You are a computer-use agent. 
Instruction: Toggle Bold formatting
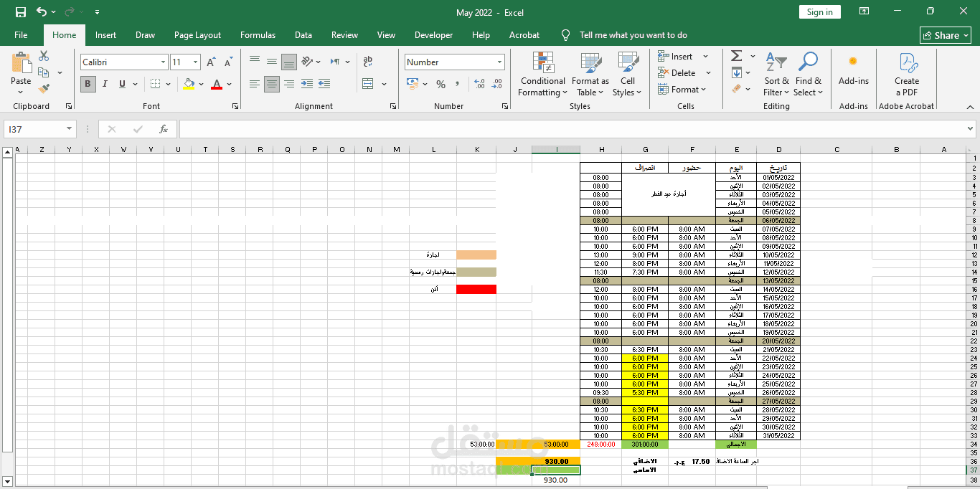tap(88, 84)
